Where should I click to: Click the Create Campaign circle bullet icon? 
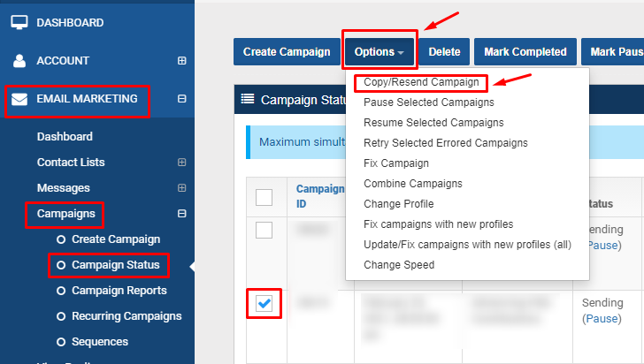click(61, 239)
